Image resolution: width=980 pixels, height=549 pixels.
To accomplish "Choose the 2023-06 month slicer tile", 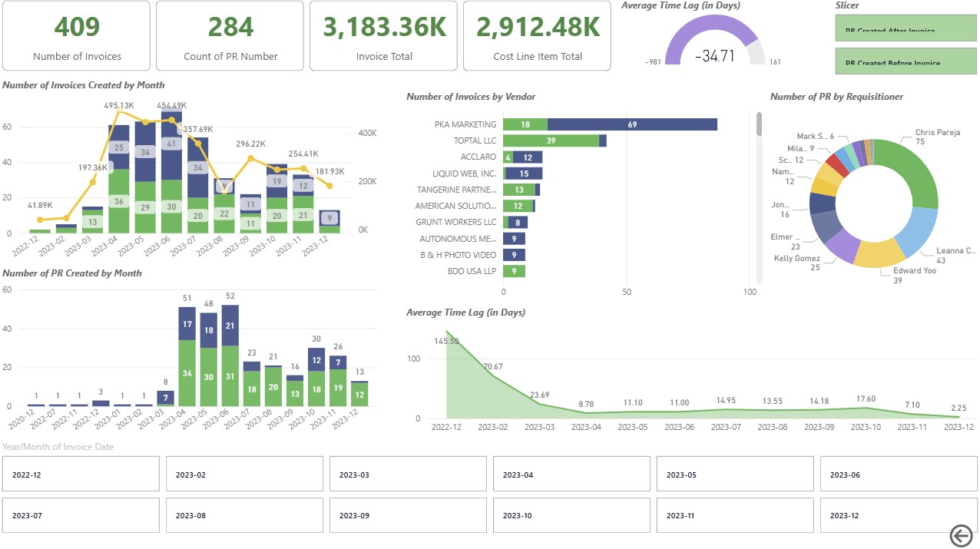I will tap(899, 475).
